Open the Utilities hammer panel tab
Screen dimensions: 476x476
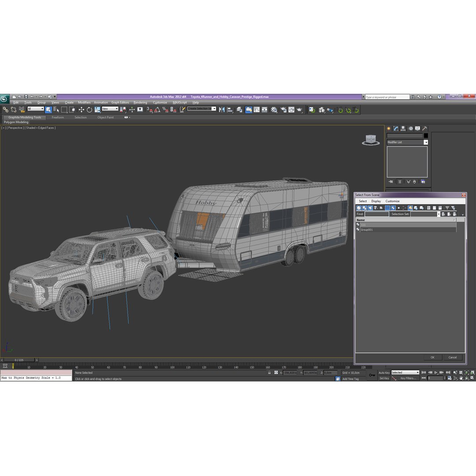(425, 128)
